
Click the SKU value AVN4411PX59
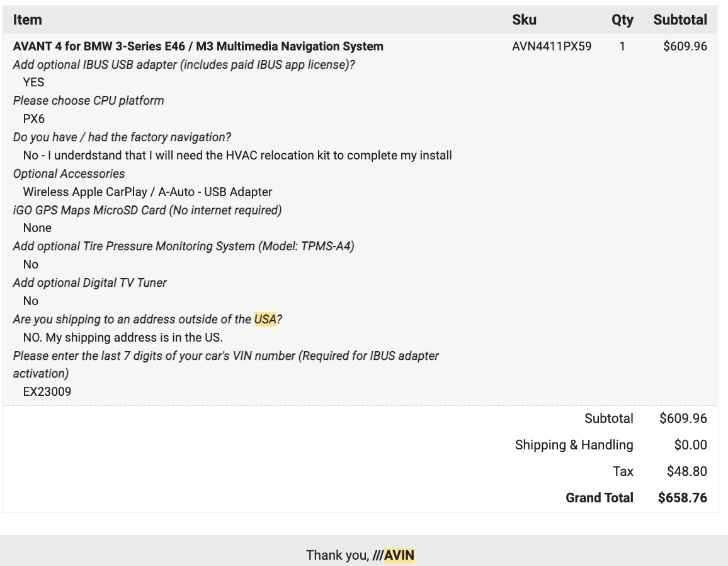pos(552,46)
